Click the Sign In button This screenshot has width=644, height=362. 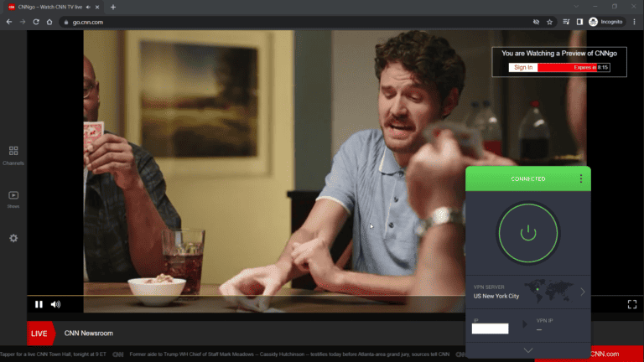click(523, 67)
